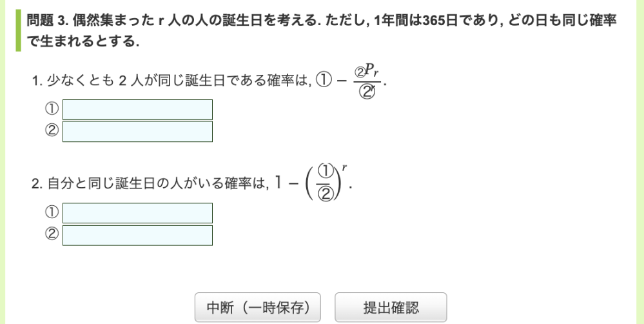The width and height of the screenshot is (644, 324).
Task: Click the denominator ② in question 1's fraction
Action: click(x=368, y=94)
